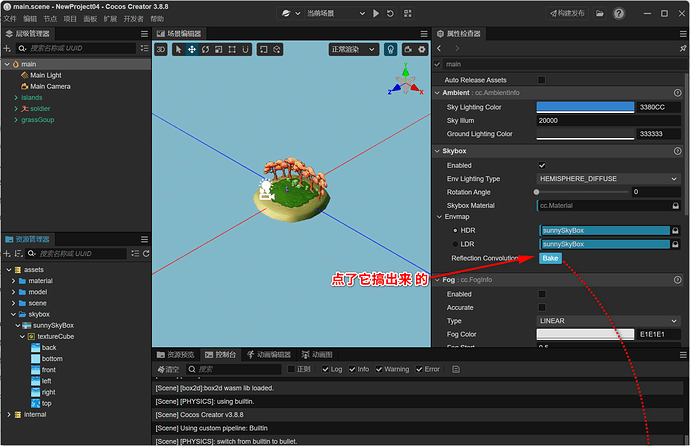Image resolution: width=690 pixels, height=446 pixels.
Task: Toggle Auto Release Assets checkbox
Action: click(x=542, y=80)
